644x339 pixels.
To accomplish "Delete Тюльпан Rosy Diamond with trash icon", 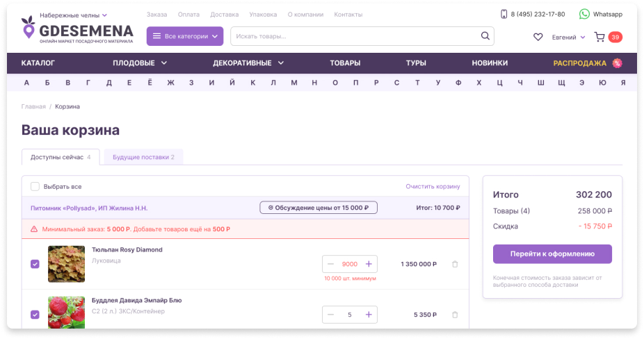I will (x=455, y=264).
